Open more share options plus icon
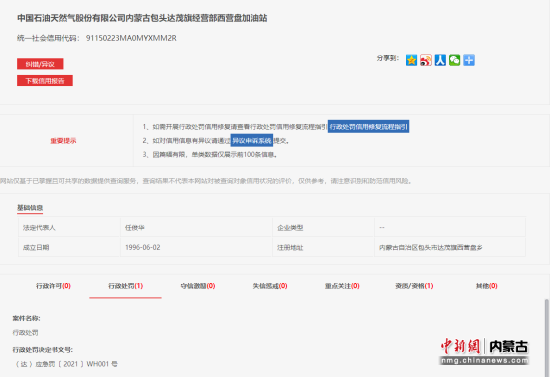Screen dimensions: 550x377 pos(469,60)
